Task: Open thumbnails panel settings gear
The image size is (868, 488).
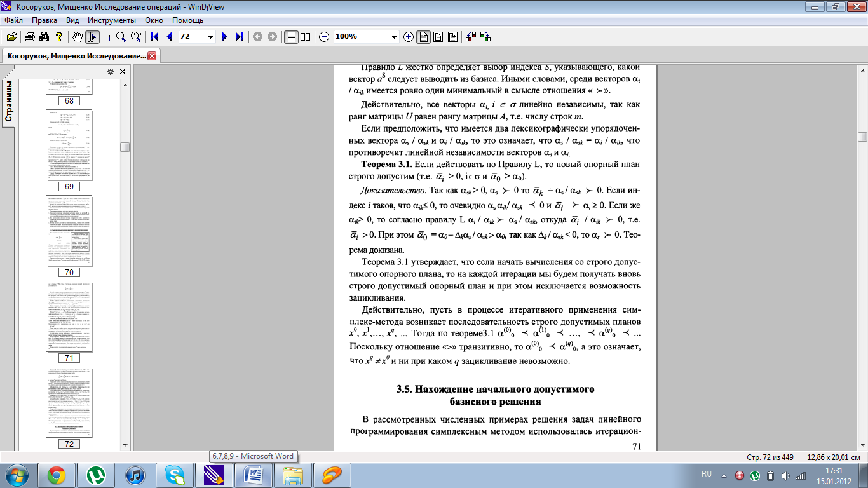Action: coord(110,72)
